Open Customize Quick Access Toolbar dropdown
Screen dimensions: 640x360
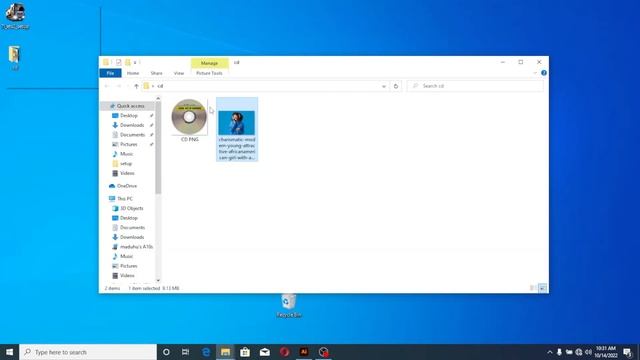135,62
